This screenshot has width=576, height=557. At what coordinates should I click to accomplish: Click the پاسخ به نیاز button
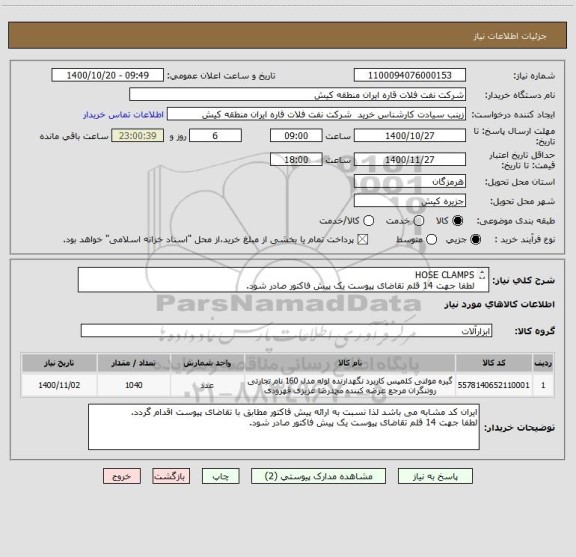point(435,476)
